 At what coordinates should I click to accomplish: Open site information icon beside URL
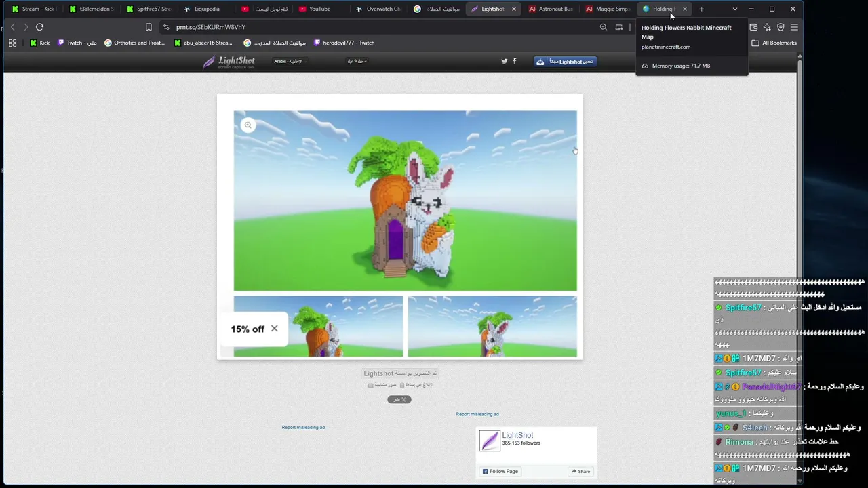click(x=166, y=27)
